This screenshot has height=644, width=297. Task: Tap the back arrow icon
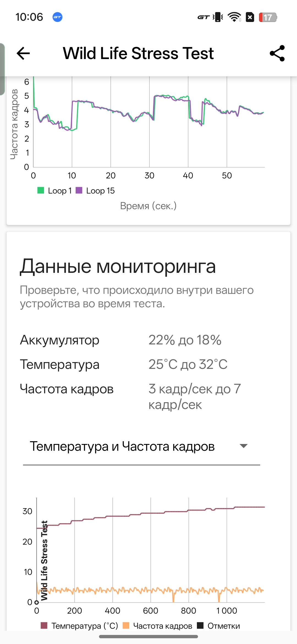23,53
